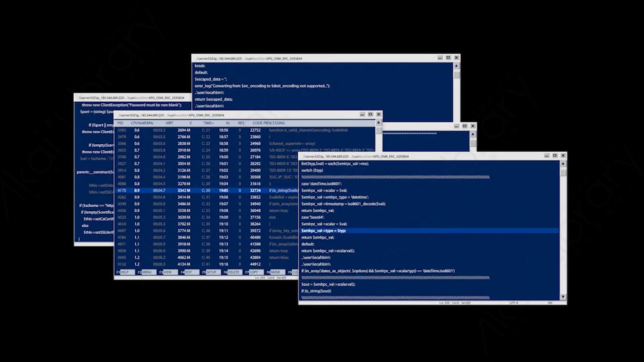
Task: Close the front xmlrpc code window
Action: [x=563, y=156]
